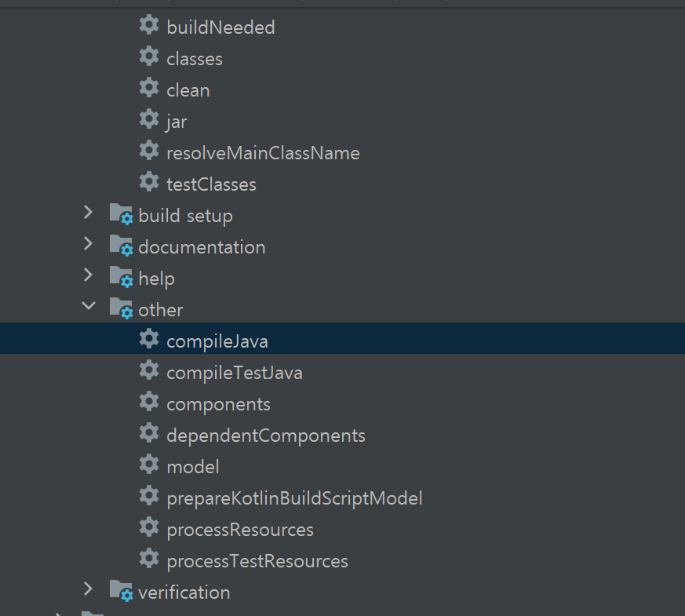Expand the help task group
Image resolution: width=685 pixels, height=616 pixels.
[88, 275]
